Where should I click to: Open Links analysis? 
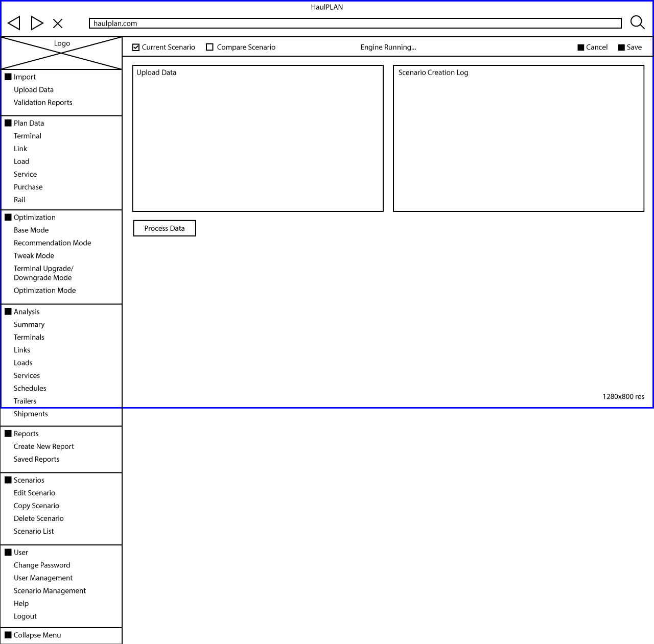[x=22, y=350]
